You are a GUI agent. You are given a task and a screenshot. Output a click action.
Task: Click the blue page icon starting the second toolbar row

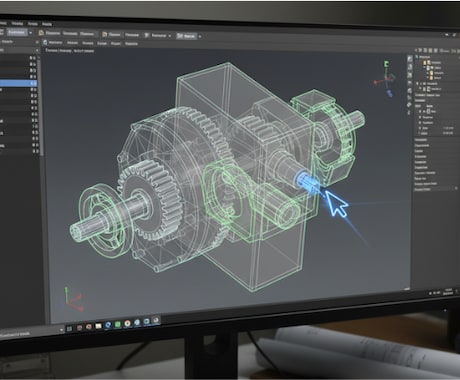(x=45, y=42)
